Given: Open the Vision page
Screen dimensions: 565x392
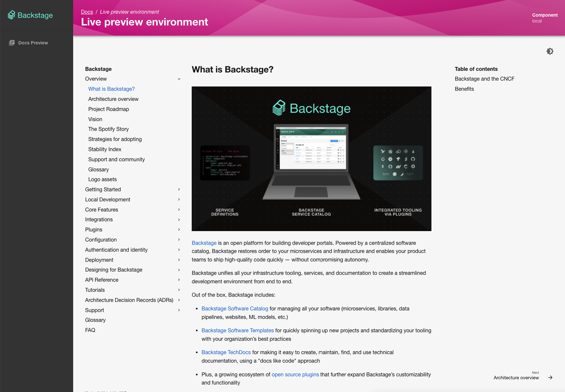Looking at the screenshot, I should pos(95,119).
